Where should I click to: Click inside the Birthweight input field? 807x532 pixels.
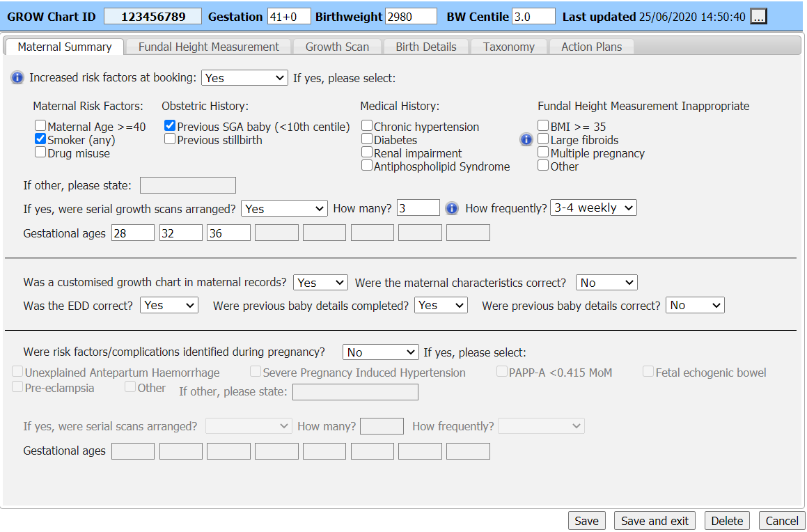pos(410,16)
